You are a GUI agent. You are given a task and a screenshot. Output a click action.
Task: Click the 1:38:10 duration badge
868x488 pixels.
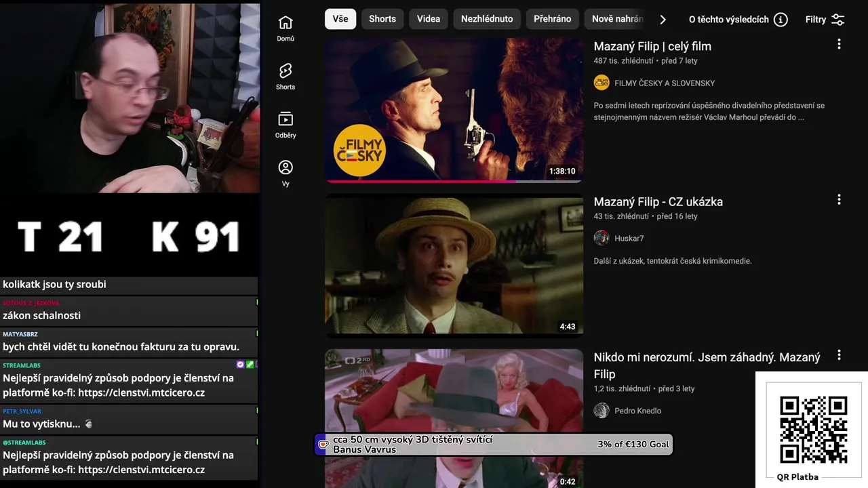point(562,171)
